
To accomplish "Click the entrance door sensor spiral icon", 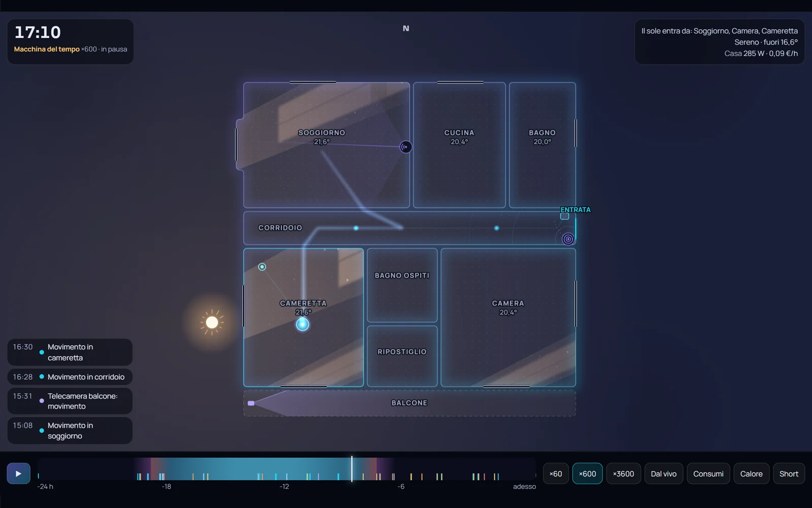I will pyautogui.click(x=568, y=239).
